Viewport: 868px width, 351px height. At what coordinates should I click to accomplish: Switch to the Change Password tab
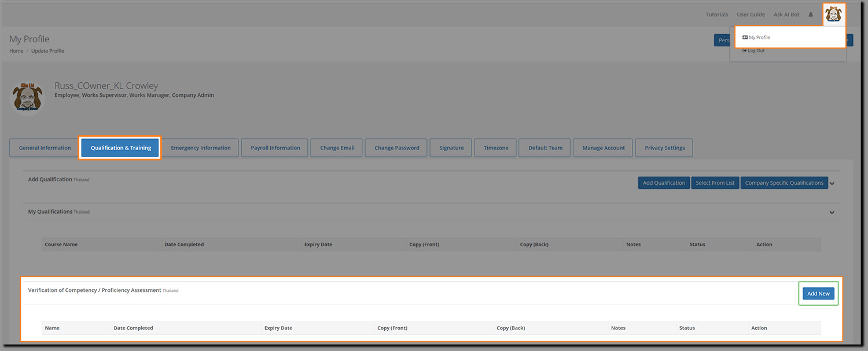[x=396, y=148]
